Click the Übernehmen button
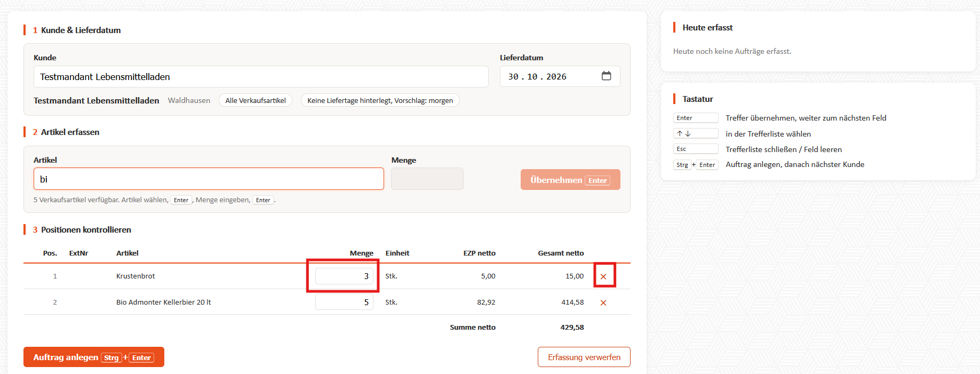This screenshot has height=374, width=980. coord(570,180)
